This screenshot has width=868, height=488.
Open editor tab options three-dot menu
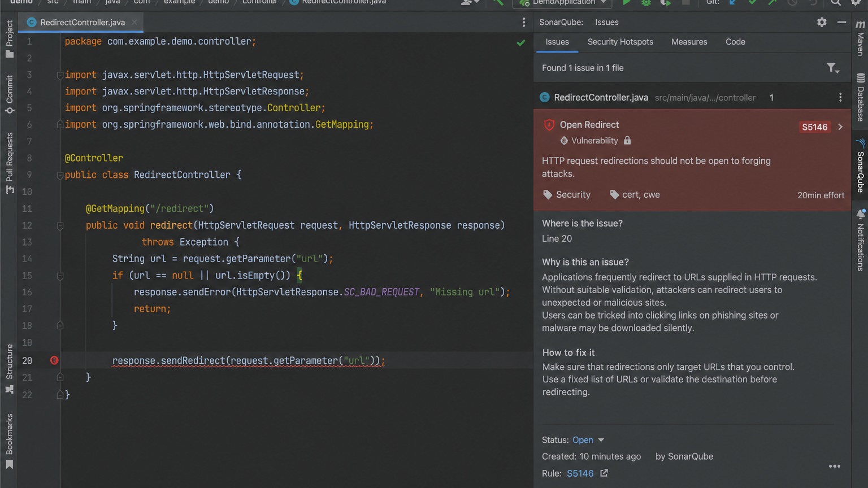click(x=524, y=22)
